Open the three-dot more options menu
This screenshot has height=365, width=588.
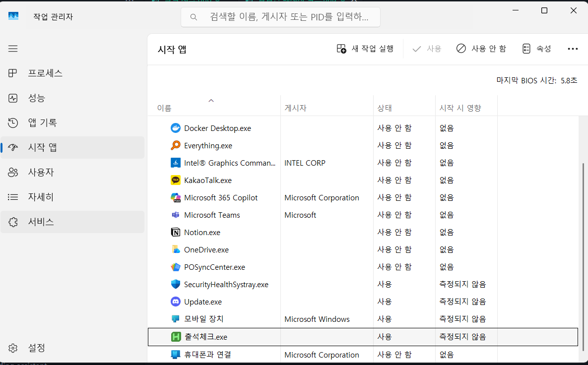pyautogui.click(x=573, y=49)
